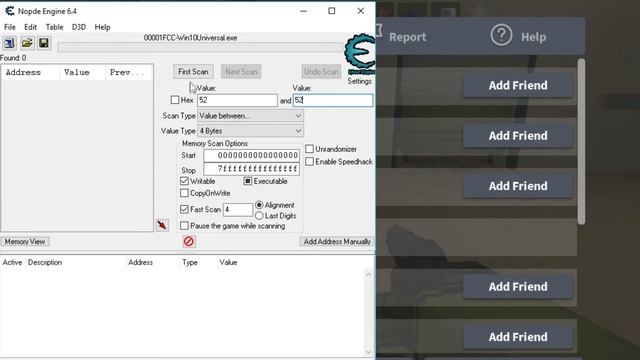This screenshot has height=360, width=640.
Task: Open the Value Type 4 Bytes dropdown
Action: (x=250, y=131)
